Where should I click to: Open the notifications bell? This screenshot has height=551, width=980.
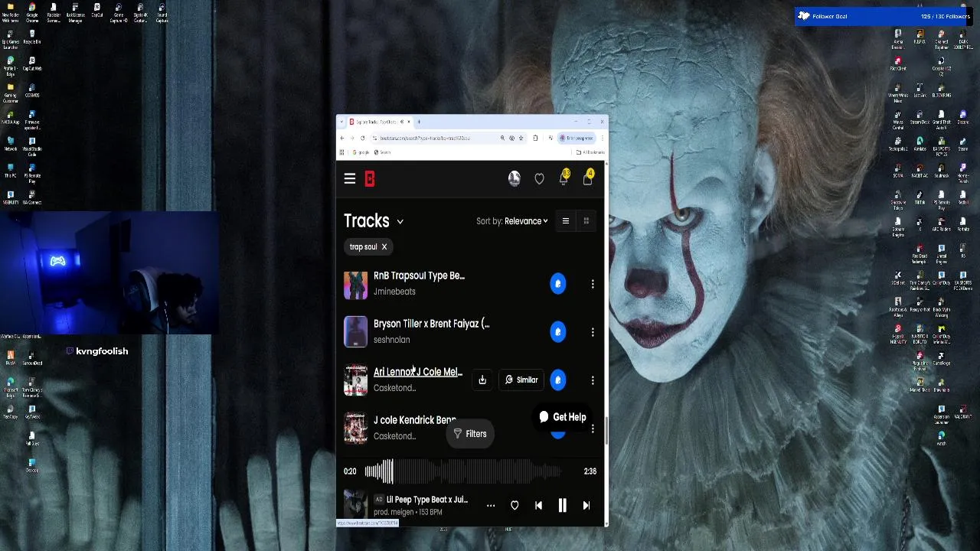click(563, 178)
